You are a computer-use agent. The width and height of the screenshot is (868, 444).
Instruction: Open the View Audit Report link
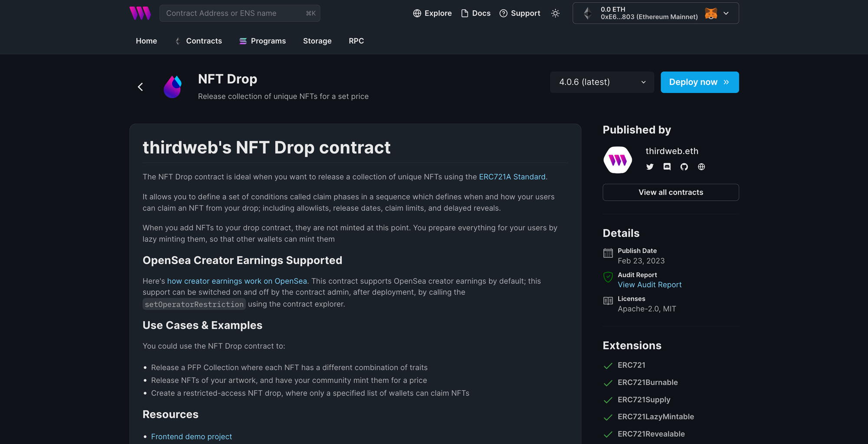tap(649, 285)
